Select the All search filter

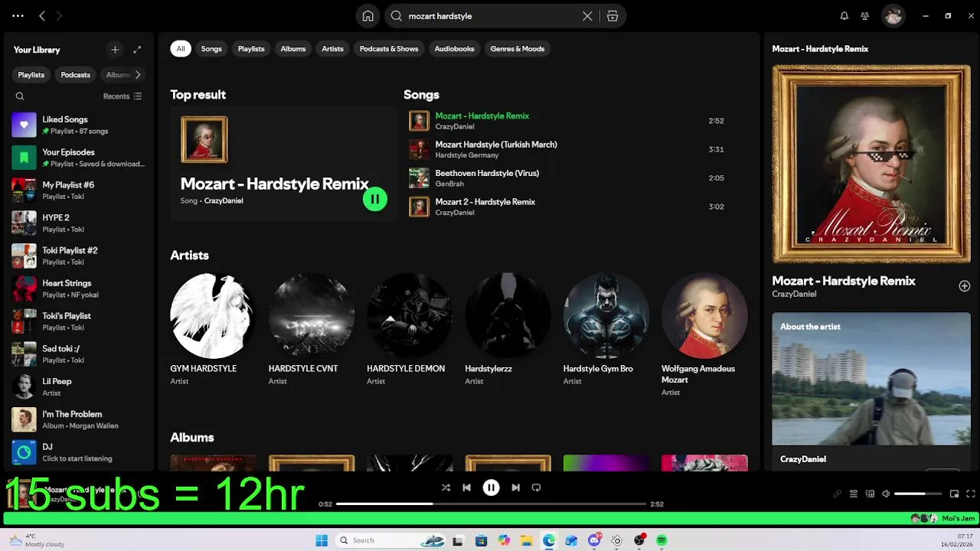(x=181, y=49)
